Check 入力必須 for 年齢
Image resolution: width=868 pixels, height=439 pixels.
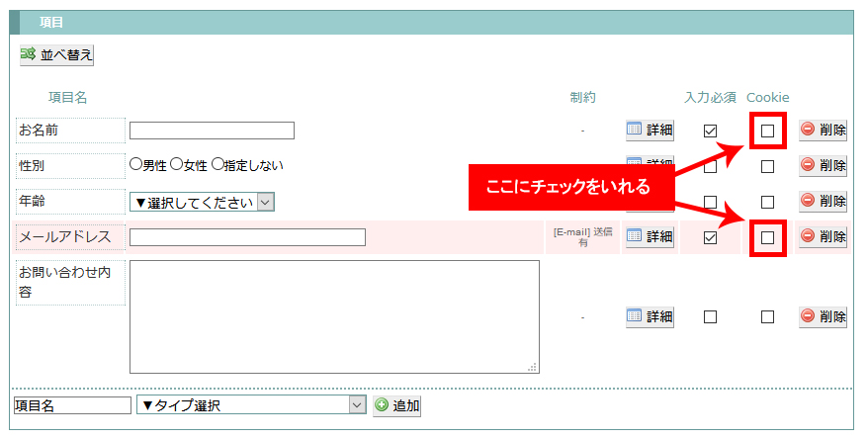click(710, 202)
